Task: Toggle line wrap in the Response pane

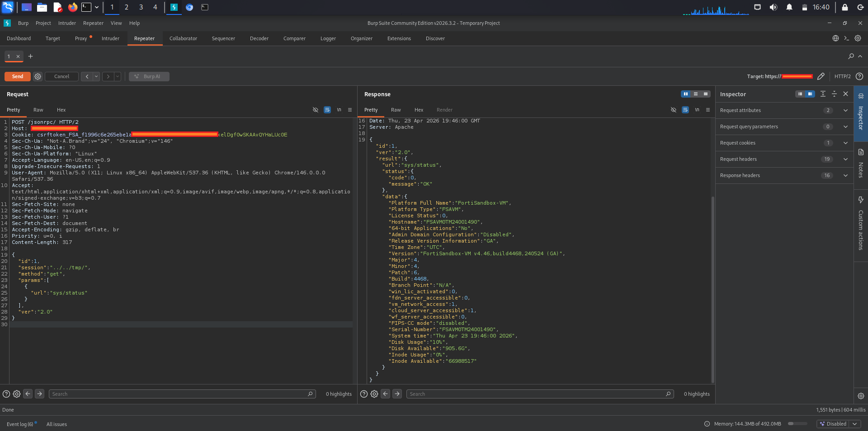Action: [x=685, y=110]
